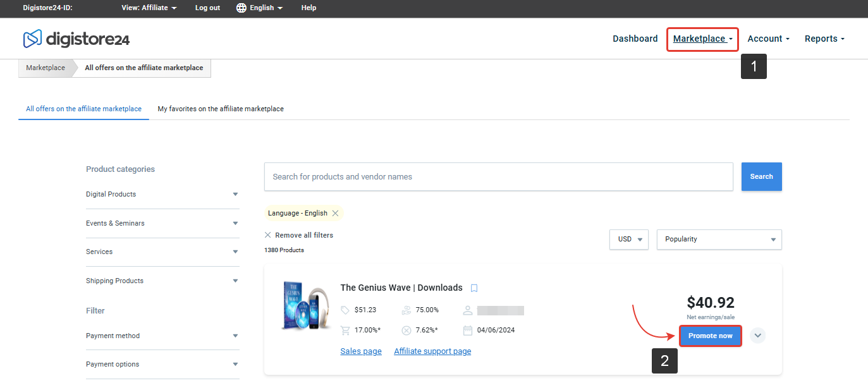Click the $40.92 net earnings value

coord(711,303)
